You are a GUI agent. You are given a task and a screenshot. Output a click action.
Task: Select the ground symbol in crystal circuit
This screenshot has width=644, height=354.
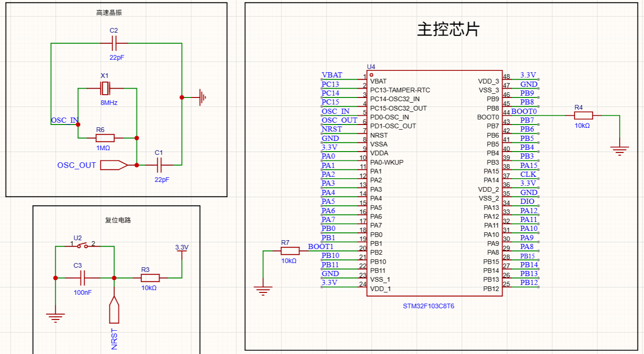203,97
